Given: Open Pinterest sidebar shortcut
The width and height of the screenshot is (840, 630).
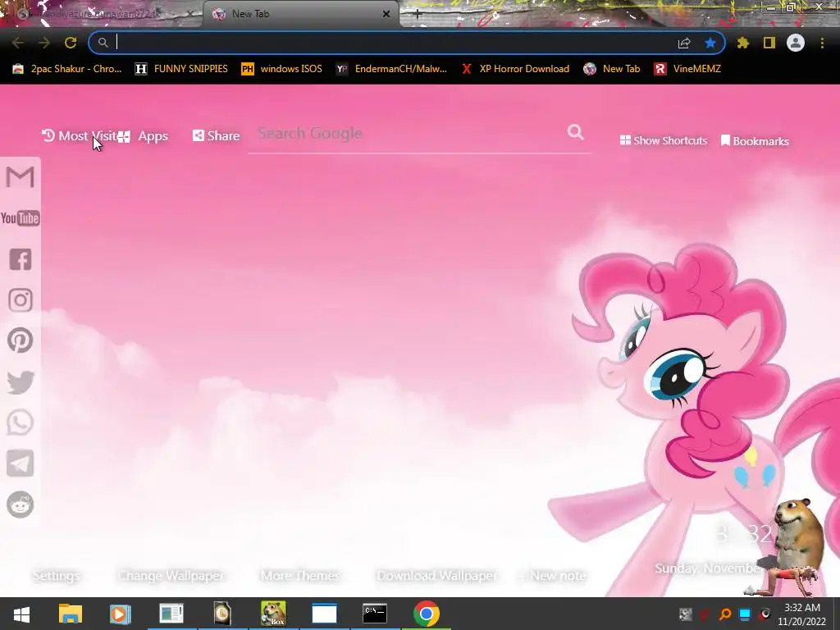Looking at the screenshot, I should [x=21, y=340].
